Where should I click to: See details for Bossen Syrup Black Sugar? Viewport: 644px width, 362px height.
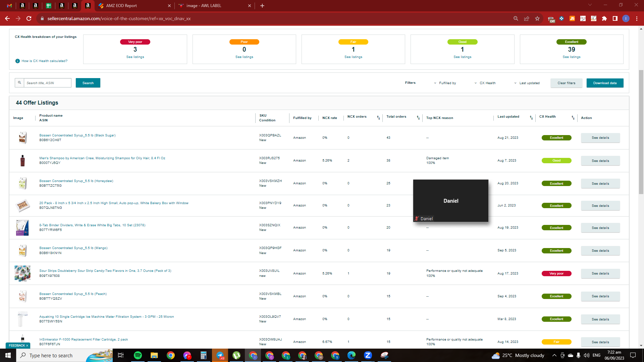click(x=600, y=138)
